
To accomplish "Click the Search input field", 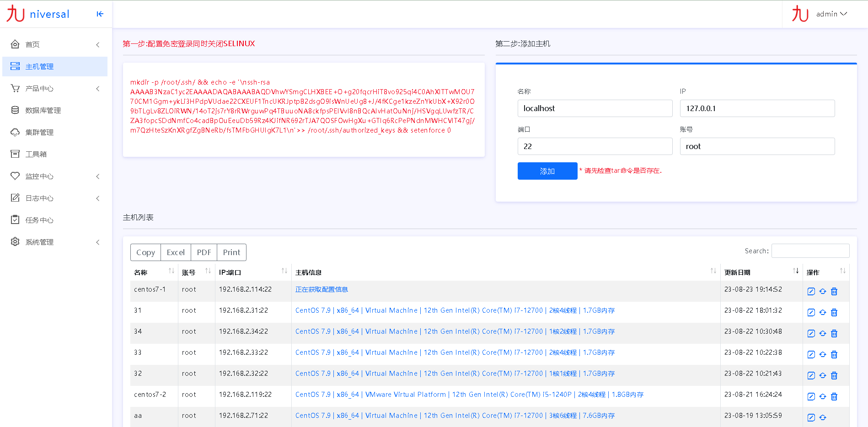I will pyautogui.click(x=810, y=251).
